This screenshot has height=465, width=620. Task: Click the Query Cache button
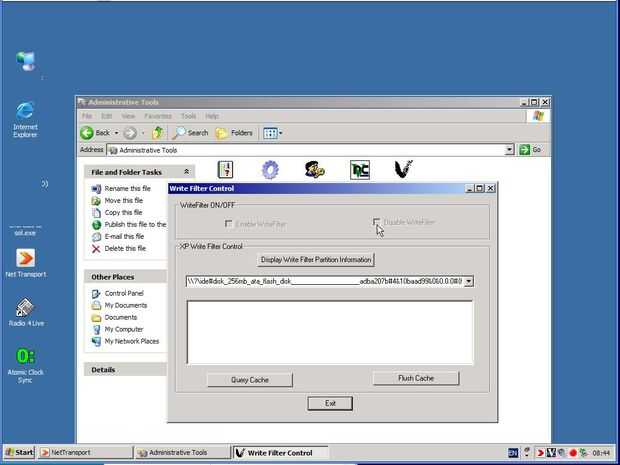coord(250,380)
